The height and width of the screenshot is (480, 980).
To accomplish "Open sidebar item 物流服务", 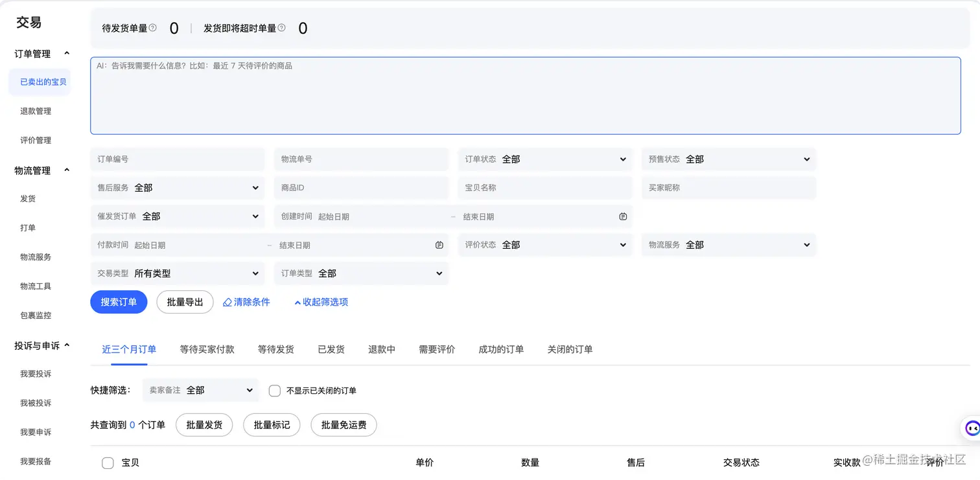I will 36,257.
